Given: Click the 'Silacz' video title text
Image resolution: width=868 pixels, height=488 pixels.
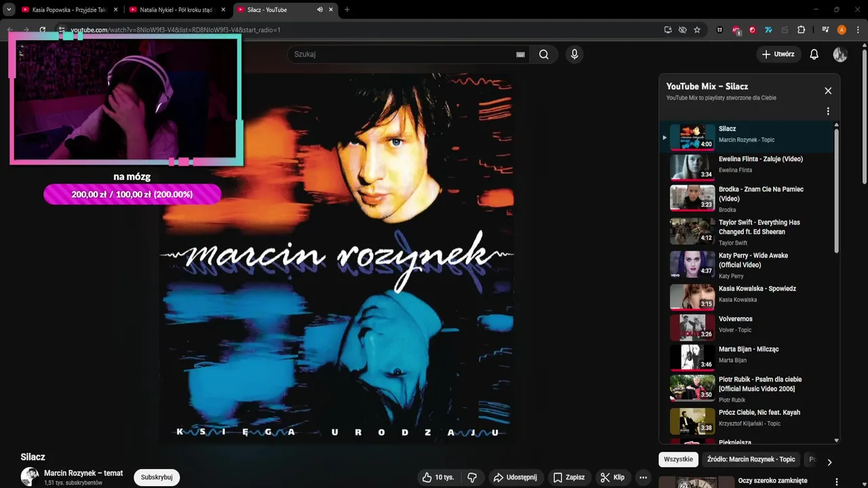Looking at the screenshot, I should point(33,457).
